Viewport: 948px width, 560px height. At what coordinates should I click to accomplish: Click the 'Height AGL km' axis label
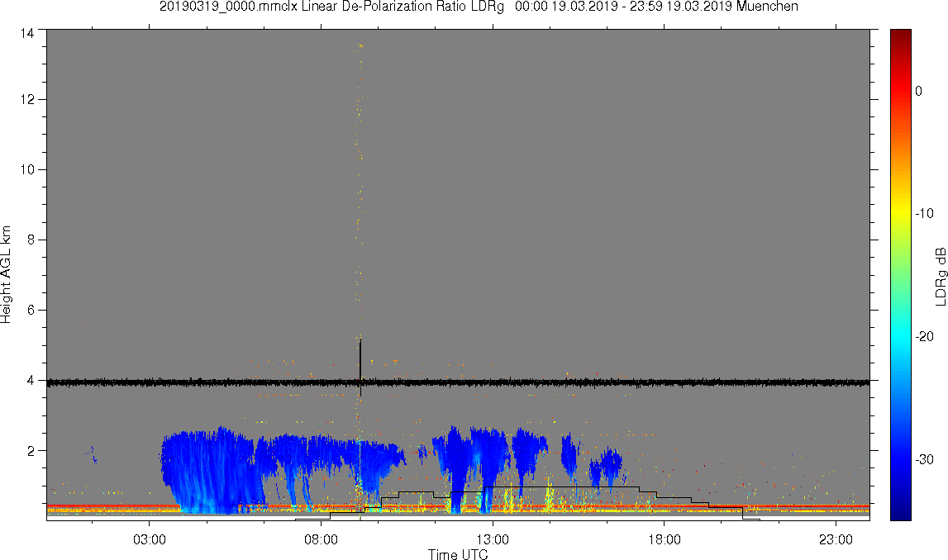pos(6,275)
